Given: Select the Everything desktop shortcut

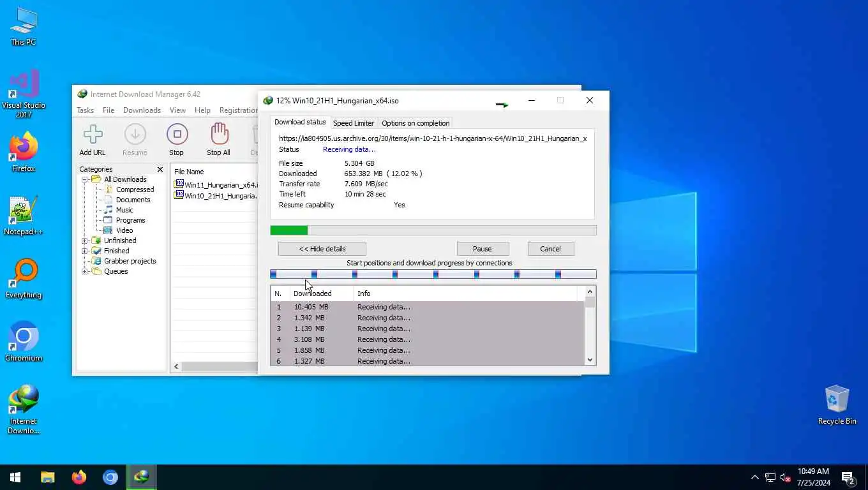Looking at the screenshot, I should (x=24, y=279).
